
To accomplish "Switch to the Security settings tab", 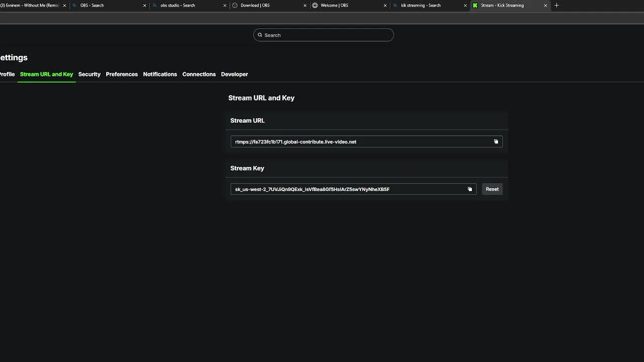I will pos(90,74).
